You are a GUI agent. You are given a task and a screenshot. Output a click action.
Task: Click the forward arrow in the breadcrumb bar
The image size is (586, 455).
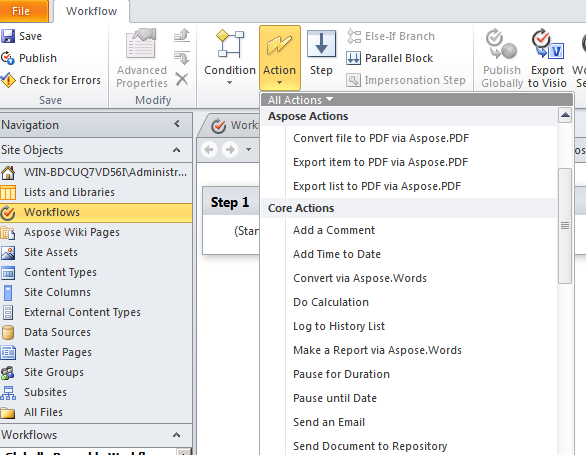pos(230,150)
